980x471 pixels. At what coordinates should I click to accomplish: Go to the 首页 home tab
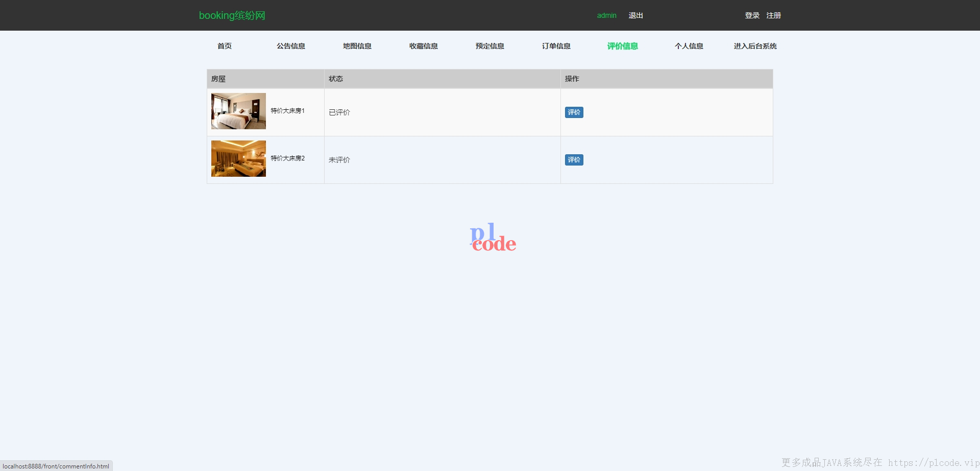[225, 46]
